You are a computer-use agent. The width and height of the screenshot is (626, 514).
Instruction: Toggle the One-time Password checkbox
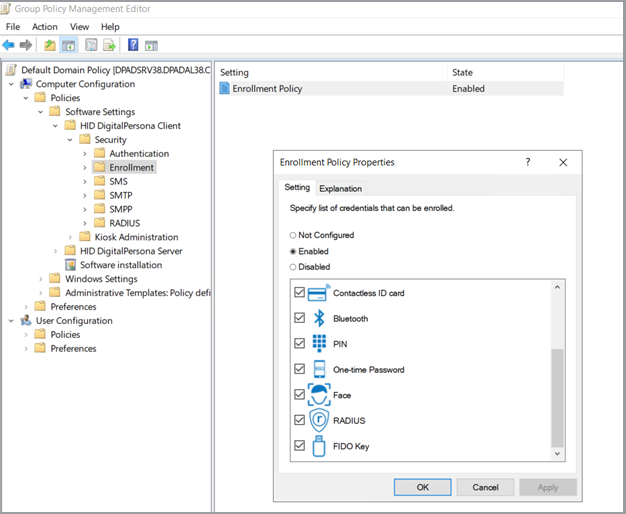coord(299,370)
